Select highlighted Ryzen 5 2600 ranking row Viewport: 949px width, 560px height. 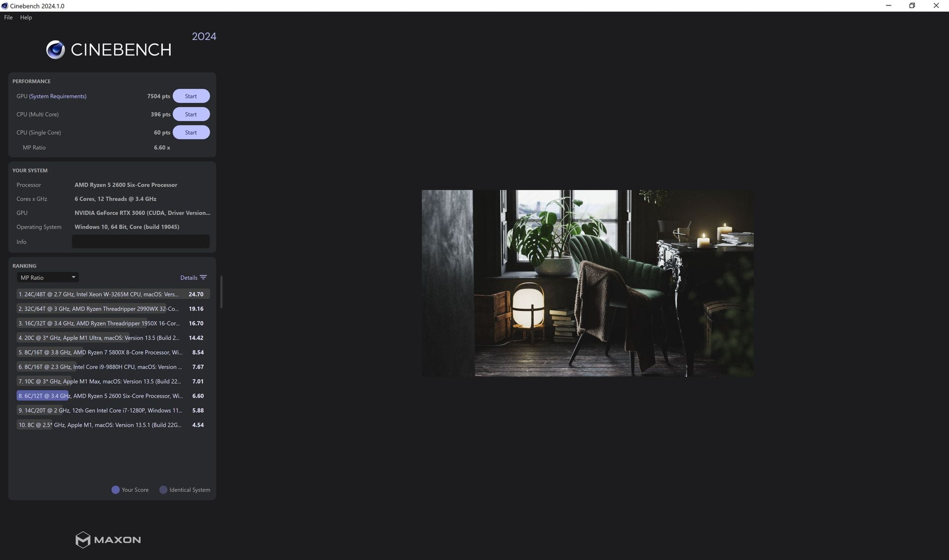point(113,396)
